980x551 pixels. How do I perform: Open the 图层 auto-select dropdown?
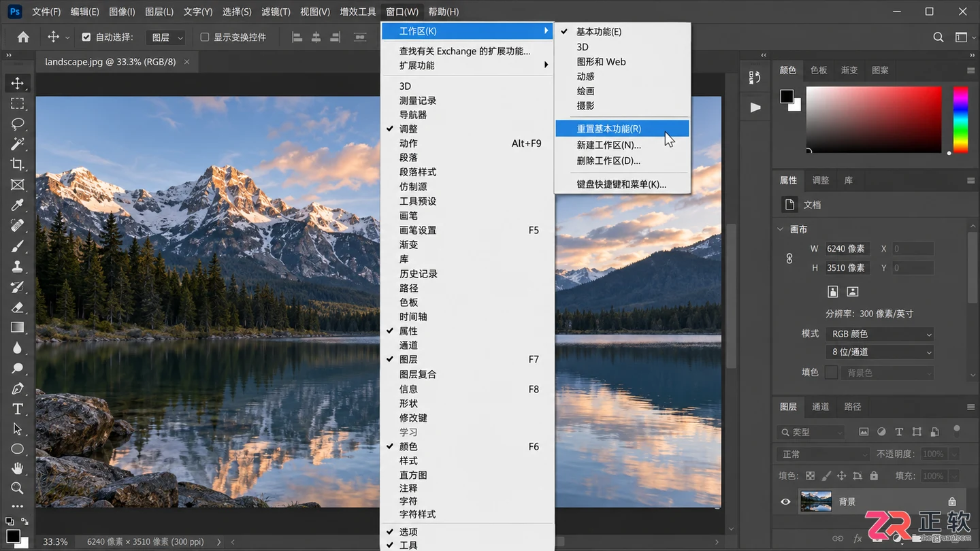click(x=167, y=37)
